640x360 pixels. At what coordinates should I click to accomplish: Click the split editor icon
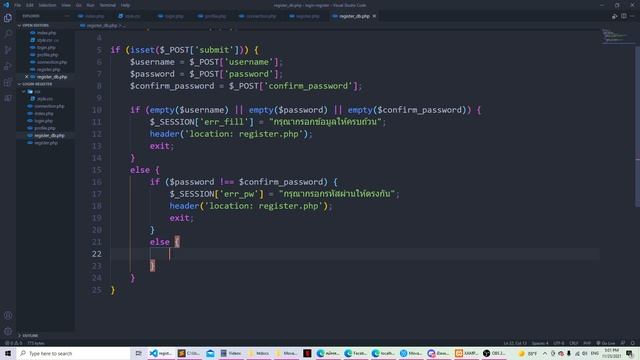coord(624,16)
